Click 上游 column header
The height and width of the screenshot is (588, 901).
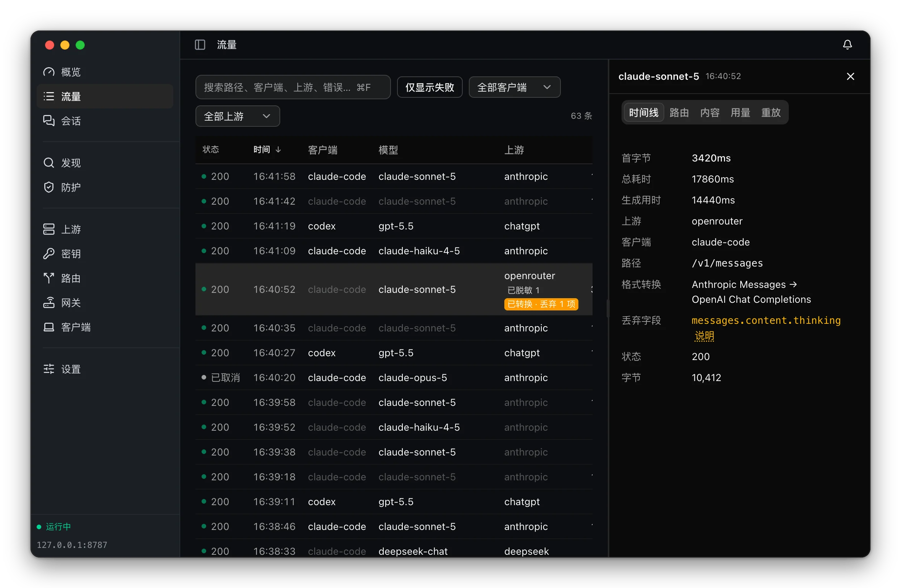(514, 150)
